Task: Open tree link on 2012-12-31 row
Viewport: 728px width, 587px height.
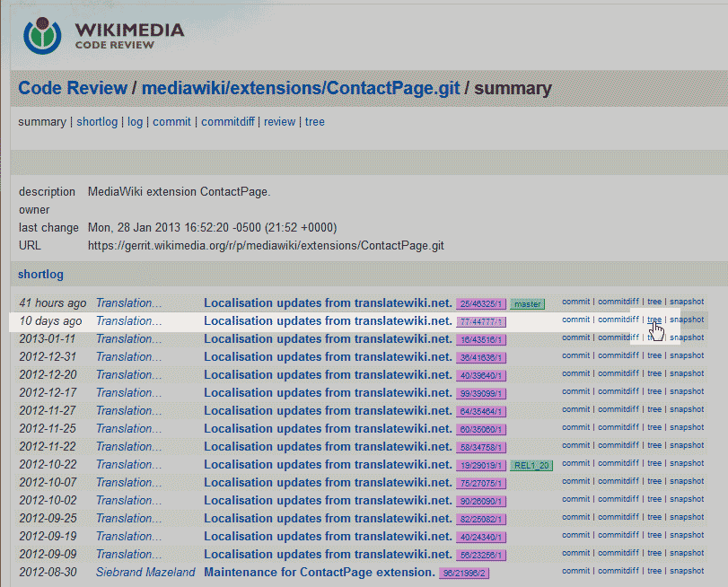Action: click(x=654, y=355)
